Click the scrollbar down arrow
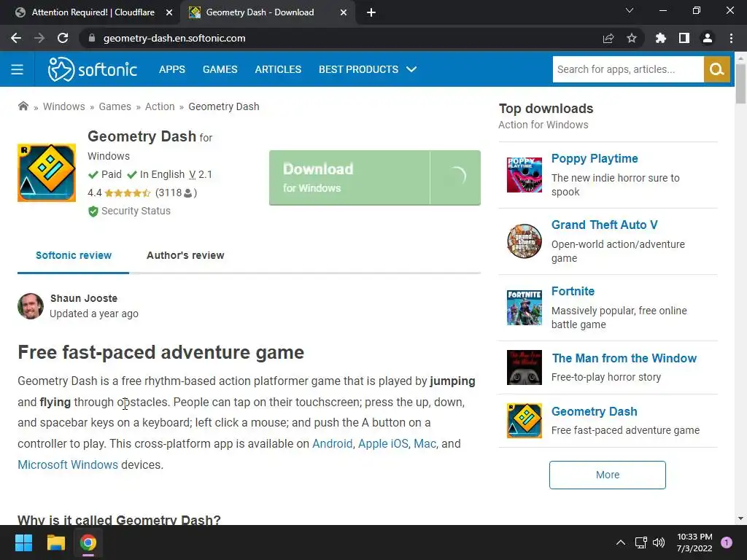Viewport: 747px width, 560px height. (x=740, y=518)
